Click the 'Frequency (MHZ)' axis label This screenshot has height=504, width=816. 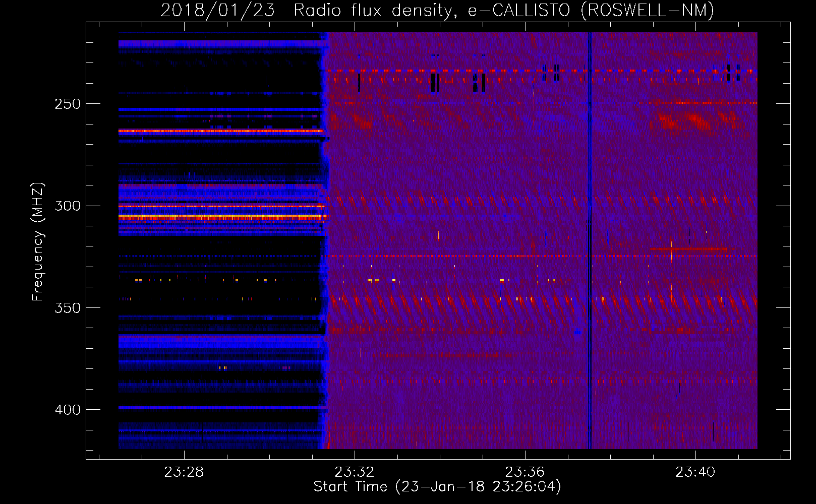(x=38, y=242)
